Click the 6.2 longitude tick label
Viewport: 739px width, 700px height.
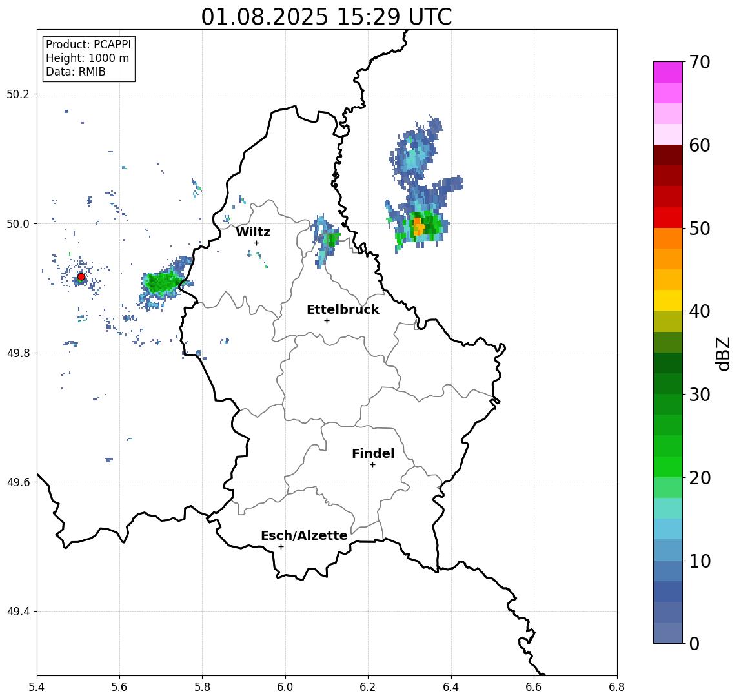(x=368, y=687)
